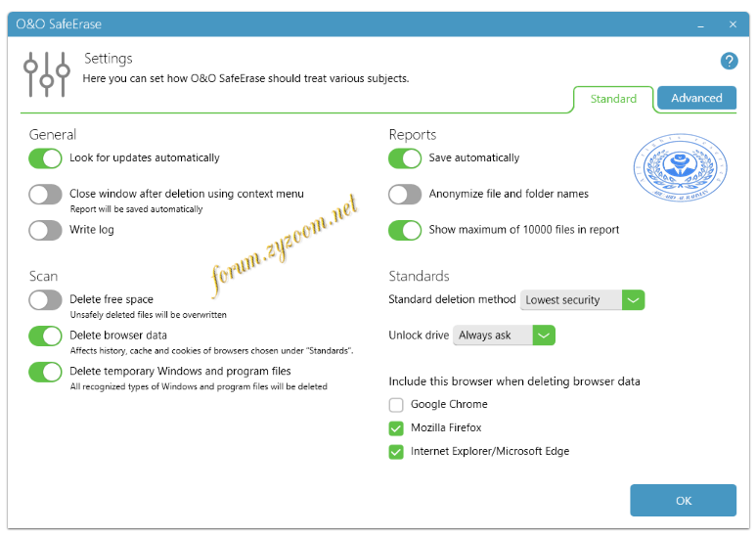Click 'Include this browser when deleting' label
This screenshot has height=537, width=756.
tap(514, 381)
